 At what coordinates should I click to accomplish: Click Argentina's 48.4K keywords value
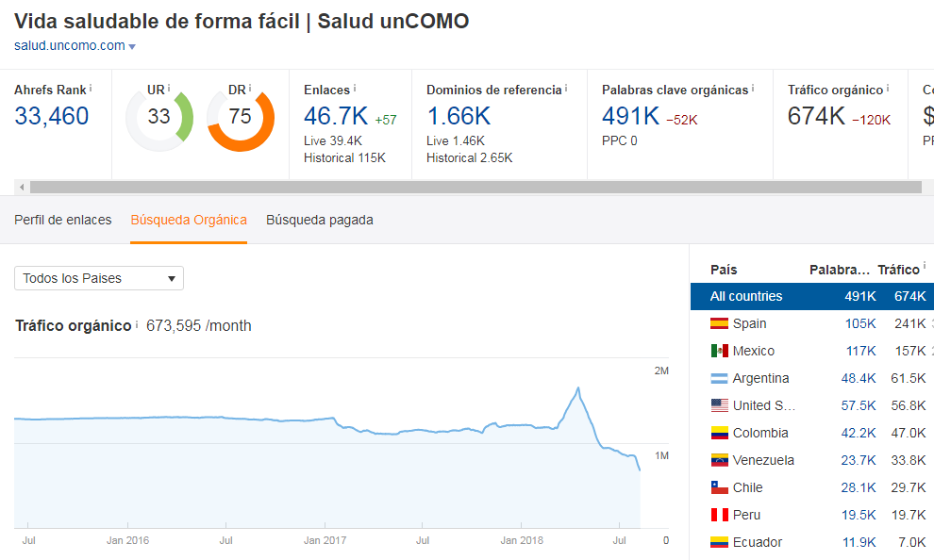click(859, 378)
